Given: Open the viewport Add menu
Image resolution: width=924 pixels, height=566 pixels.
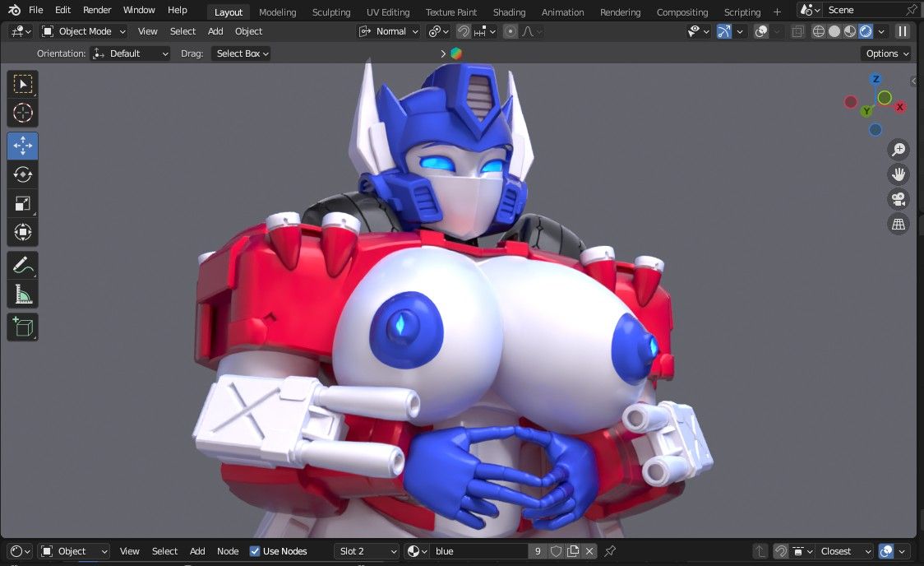Looking at the screenshot, I should tap(215, 31).
